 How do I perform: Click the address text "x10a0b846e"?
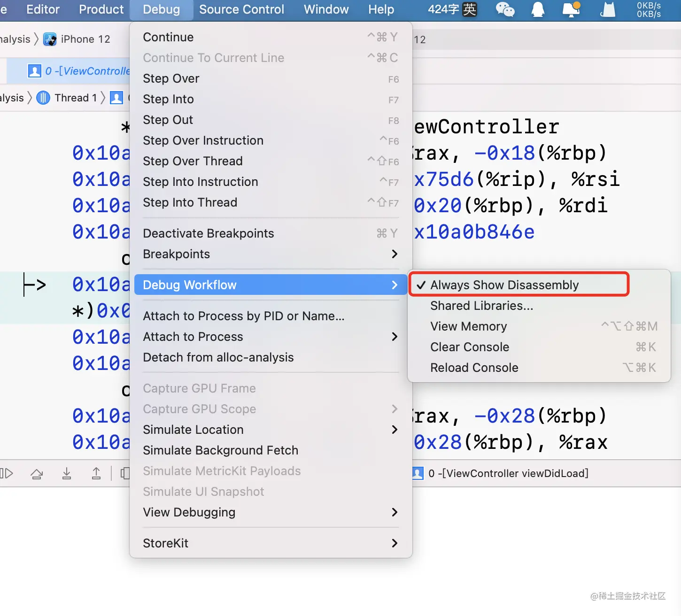tap(474, 232)
